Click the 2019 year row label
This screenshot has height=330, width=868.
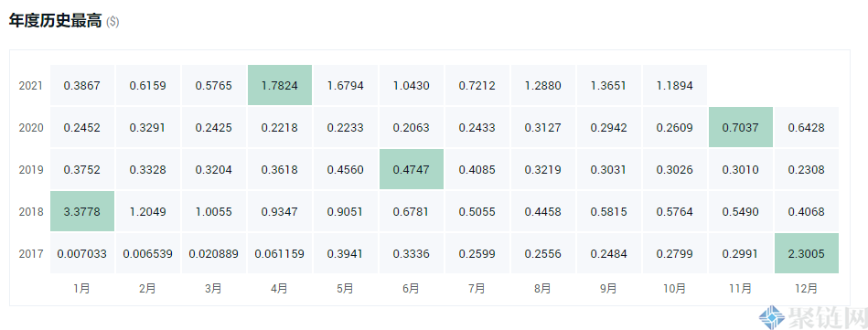30,170
